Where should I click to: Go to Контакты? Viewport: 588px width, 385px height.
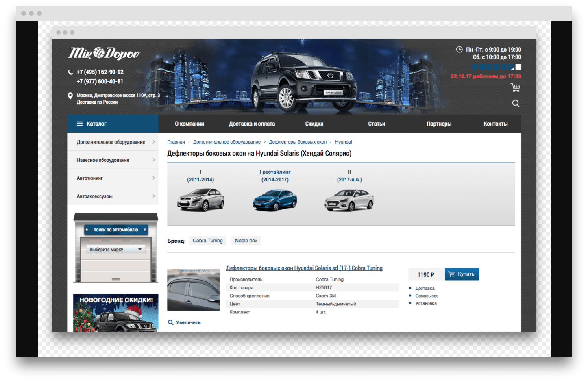coord(495,124)
